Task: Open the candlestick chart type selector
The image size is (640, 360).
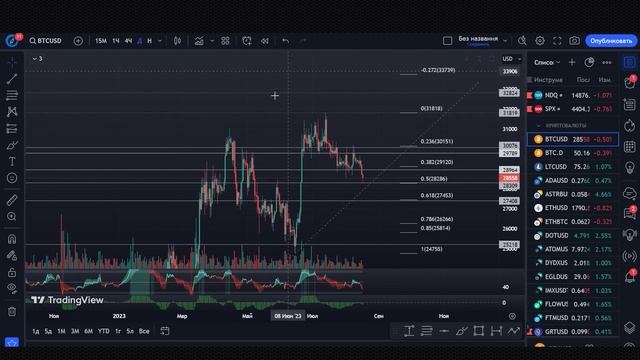Action: coord(177,41)
